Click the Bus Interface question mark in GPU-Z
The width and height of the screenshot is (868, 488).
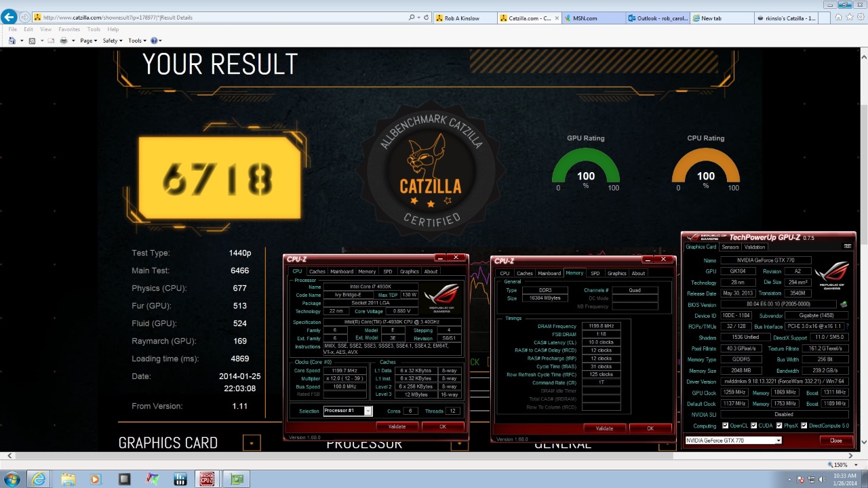tap(847, 326)
